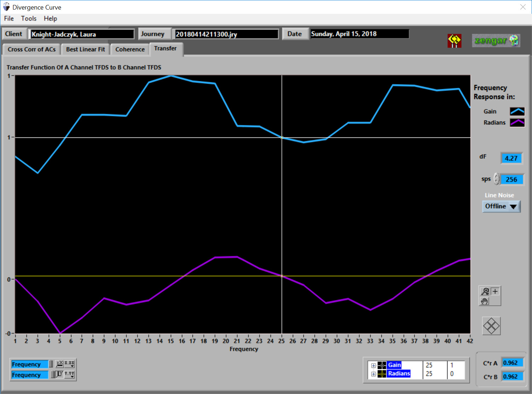This screenshot has width=532, height=394.
Task: Select the graph zoom tool
Action: tap(485, 291)
